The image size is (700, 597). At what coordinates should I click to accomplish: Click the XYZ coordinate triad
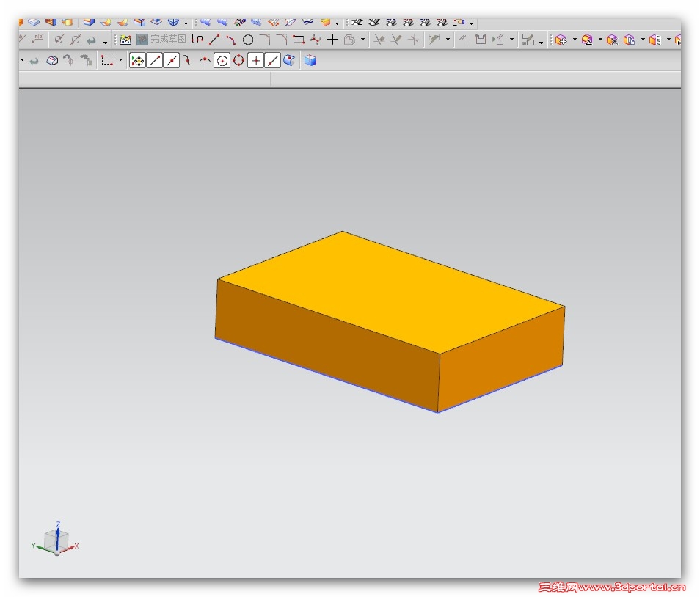[x=56, y=541]
